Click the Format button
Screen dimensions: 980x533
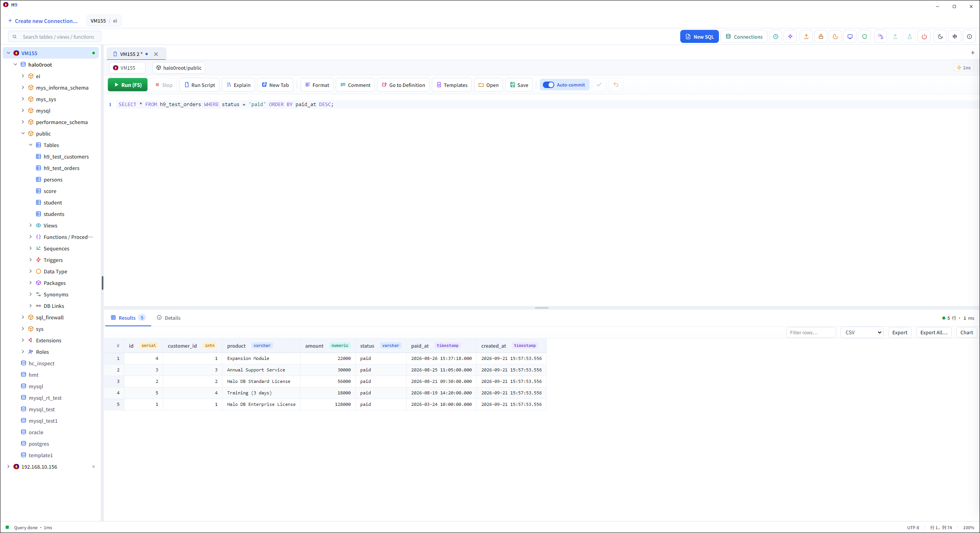coord(317,85)
